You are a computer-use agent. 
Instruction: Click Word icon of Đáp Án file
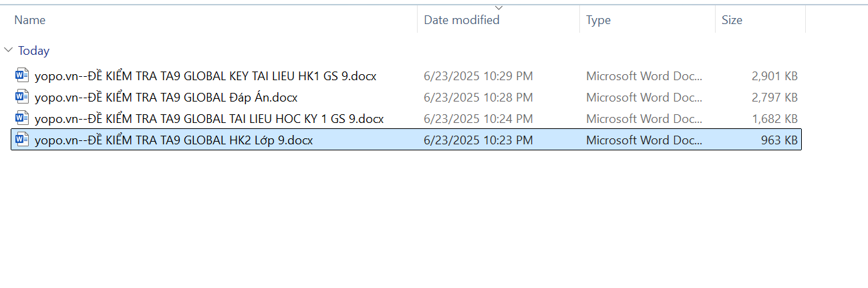(x=22, y=97)
